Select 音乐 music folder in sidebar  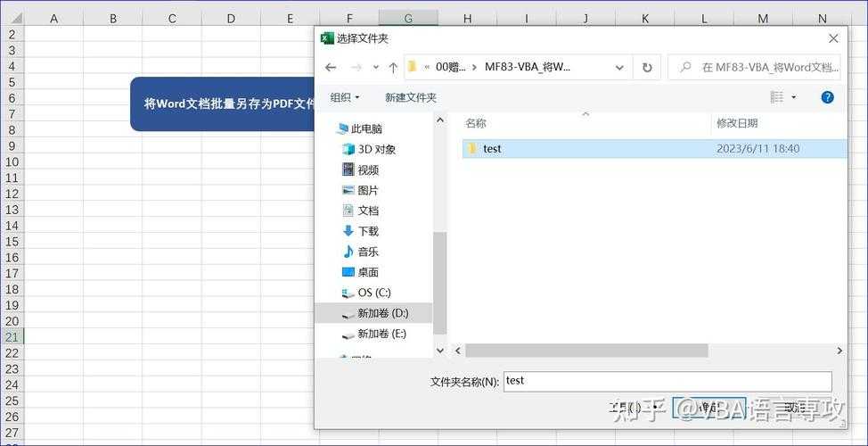(x=367, y=252)
